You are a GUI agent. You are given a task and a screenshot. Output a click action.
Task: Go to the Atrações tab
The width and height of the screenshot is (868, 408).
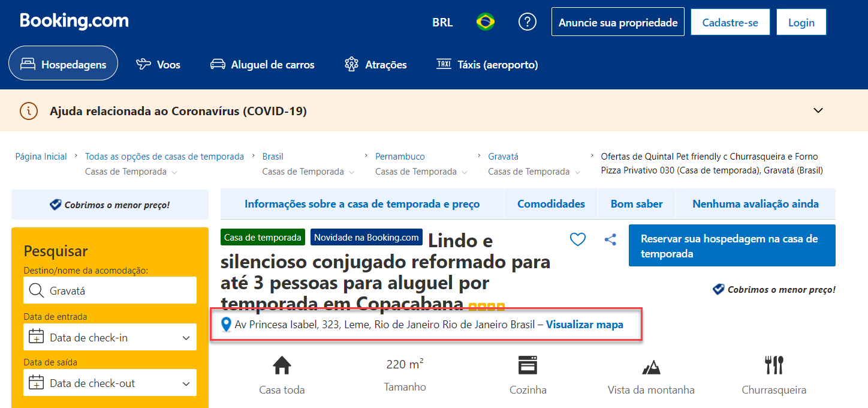click(x=376, y=64)
